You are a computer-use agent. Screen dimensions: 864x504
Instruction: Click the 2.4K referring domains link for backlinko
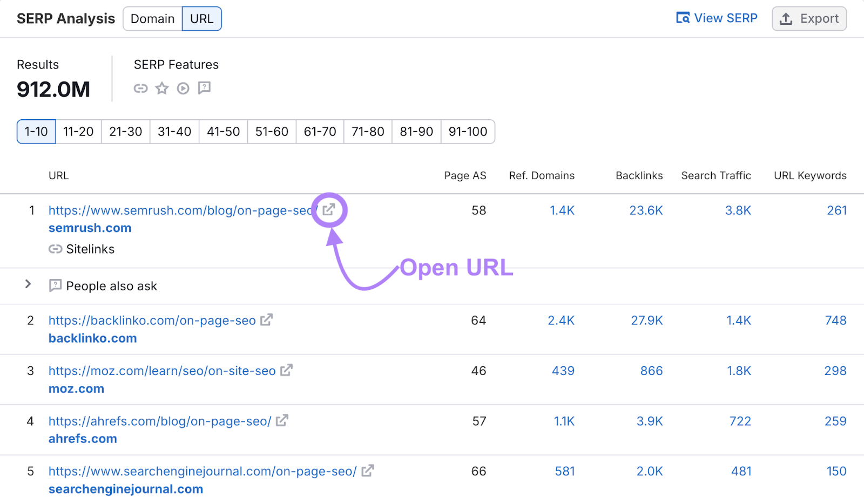561,319
